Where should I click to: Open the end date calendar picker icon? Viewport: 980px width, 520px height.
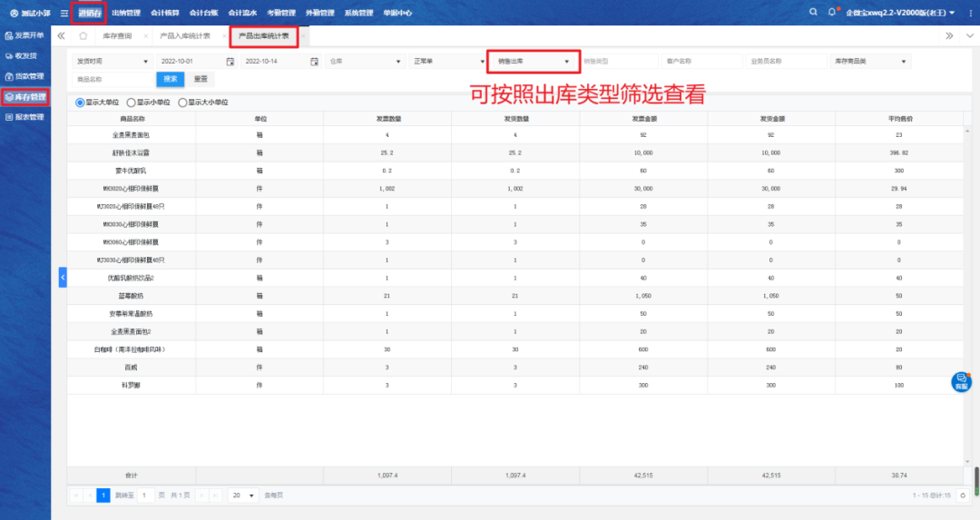pyautogui.click(x=314, y=62)
